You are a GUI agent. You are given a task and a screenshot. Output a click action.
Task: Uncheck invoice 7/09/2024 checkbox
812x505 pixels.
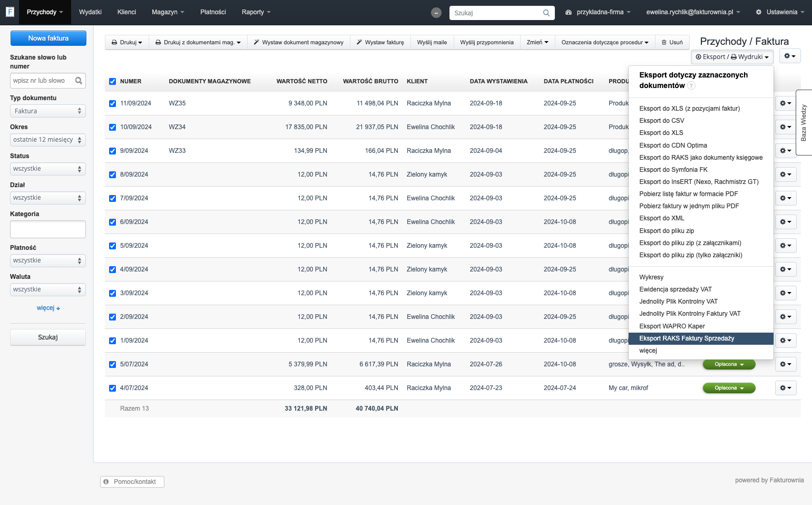tap(112, 198)
